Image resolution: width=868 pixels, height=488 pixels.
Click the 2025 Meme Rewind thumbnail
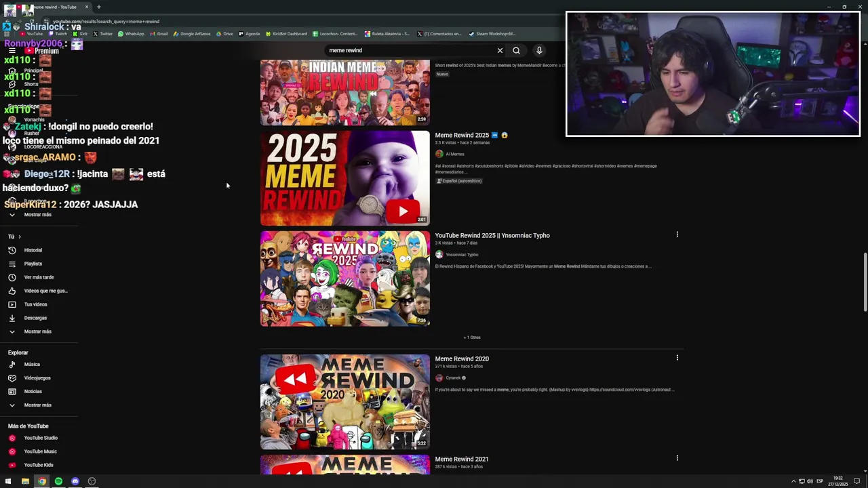345,178
